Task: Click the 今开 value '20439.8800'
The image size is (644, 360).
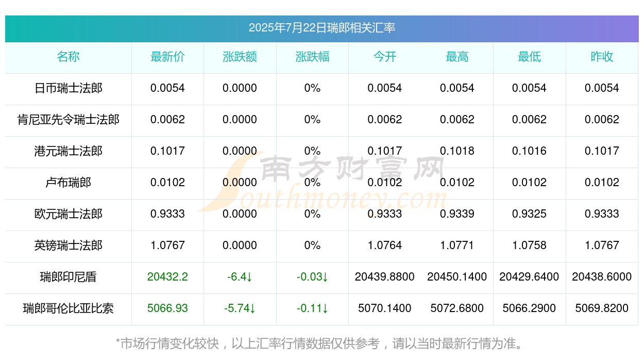Action: (385, 277)
